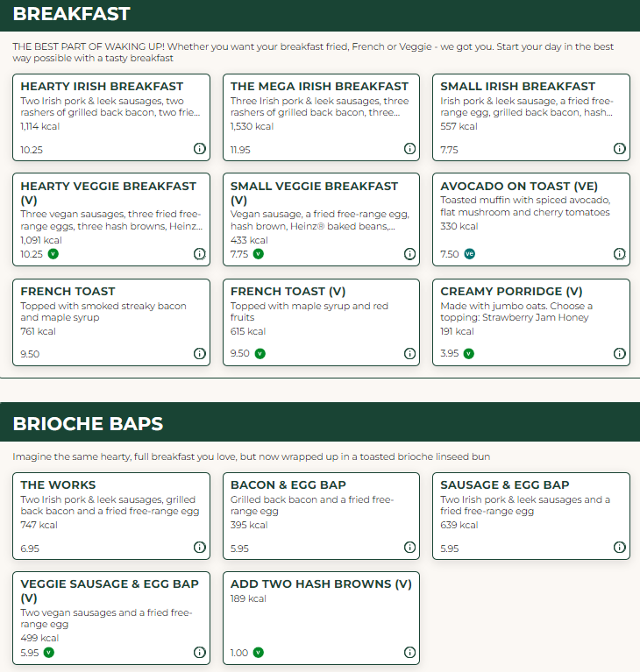View info icon for Avocado on Toast

click(x=620, y=254)
